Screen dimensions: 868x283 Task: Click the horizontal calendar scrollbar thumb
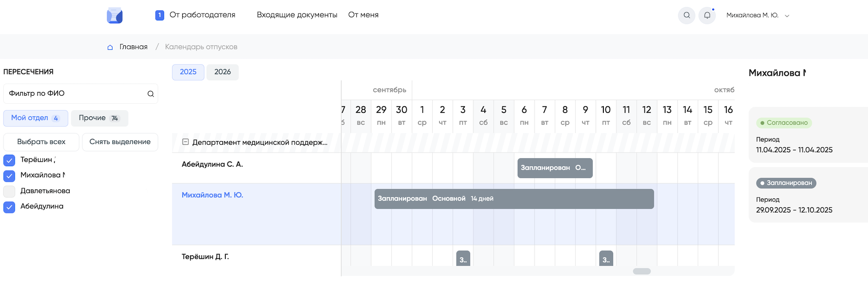pos(641,272)
